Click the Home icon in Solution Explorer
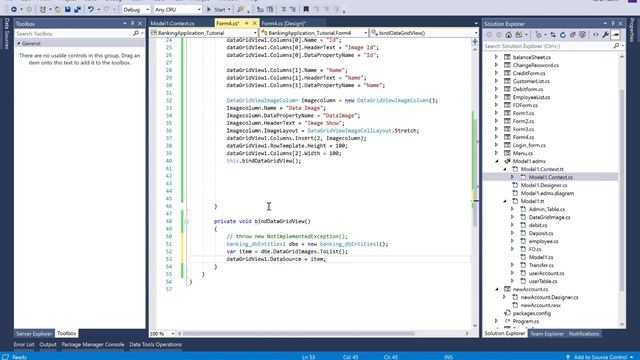Viewport: 640px width, 360px height. pyautogui.click(x=508, y=35)
